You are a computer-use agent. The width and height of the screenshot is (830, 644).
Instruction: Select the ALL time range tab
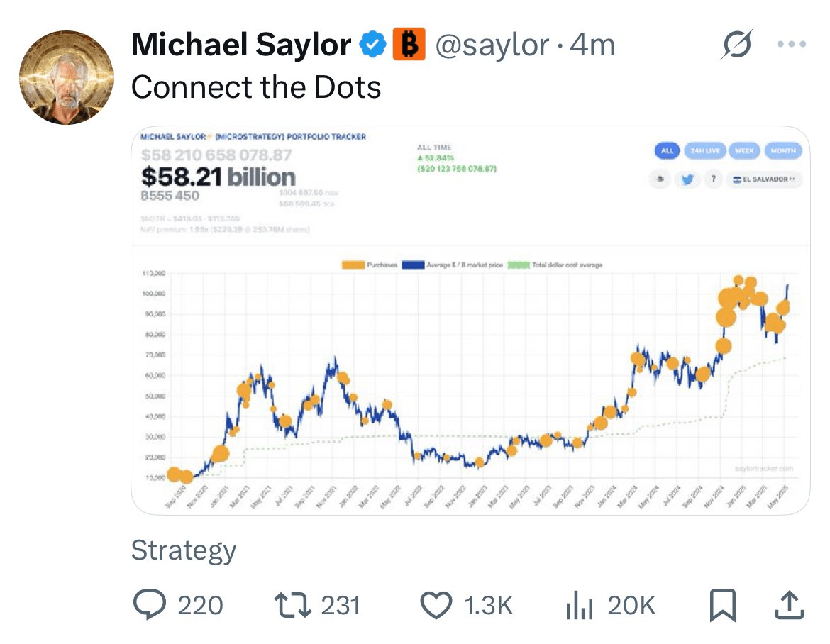[667, 151]
